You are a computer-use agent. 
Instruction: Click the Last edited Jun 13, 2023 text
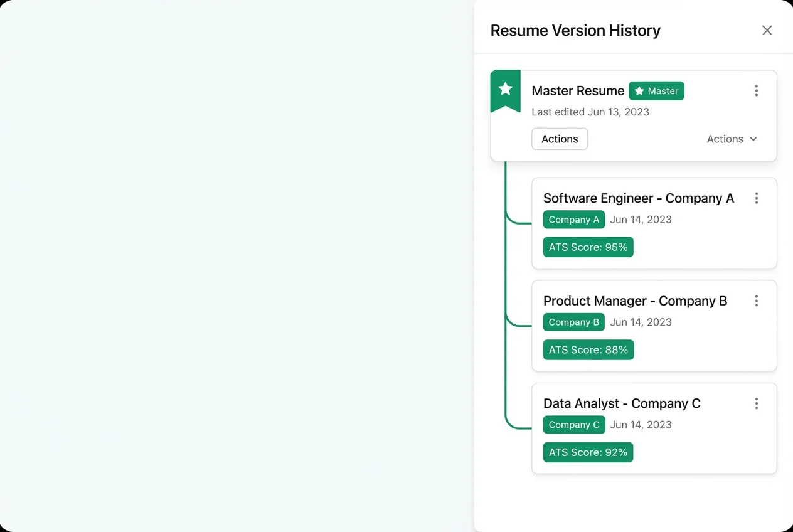click(x=590, y=112)
